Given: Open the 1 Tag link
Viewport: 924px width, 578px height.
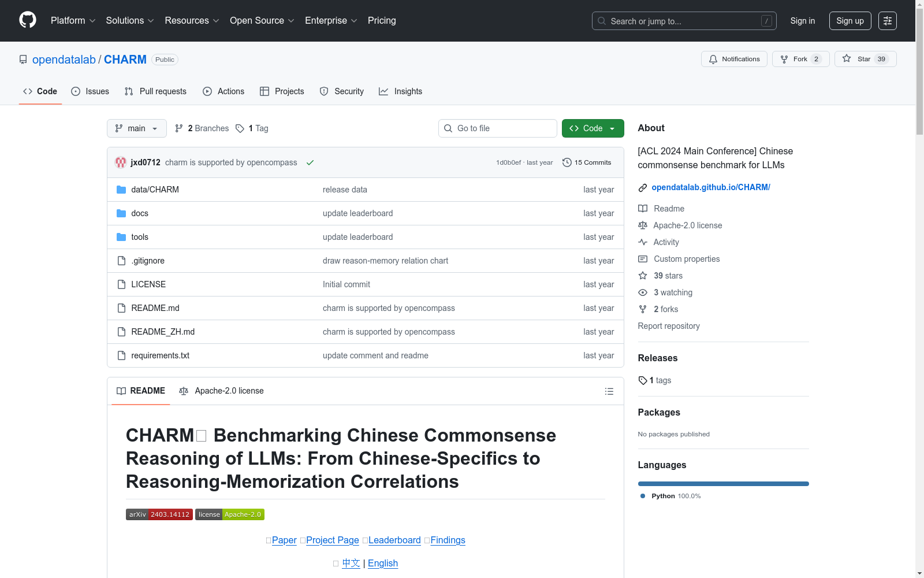Looking at the screenshot, I should point(252,128).
